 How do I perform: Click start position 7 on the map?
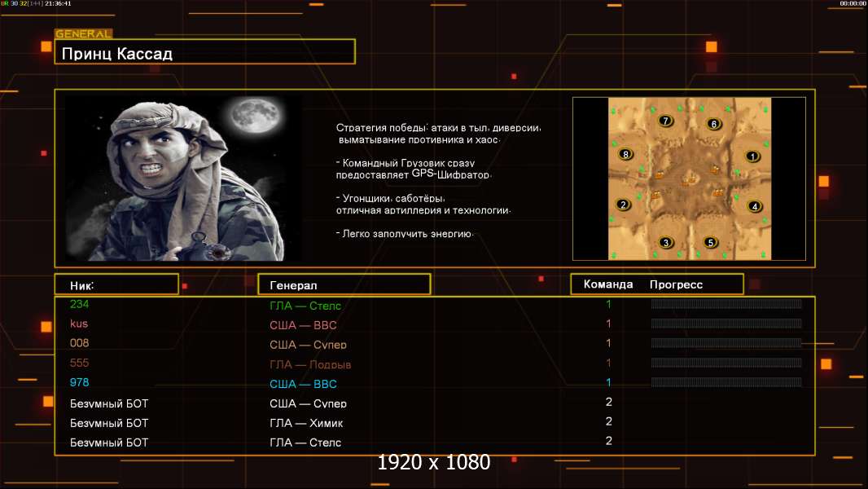click(x=666, y=120)
